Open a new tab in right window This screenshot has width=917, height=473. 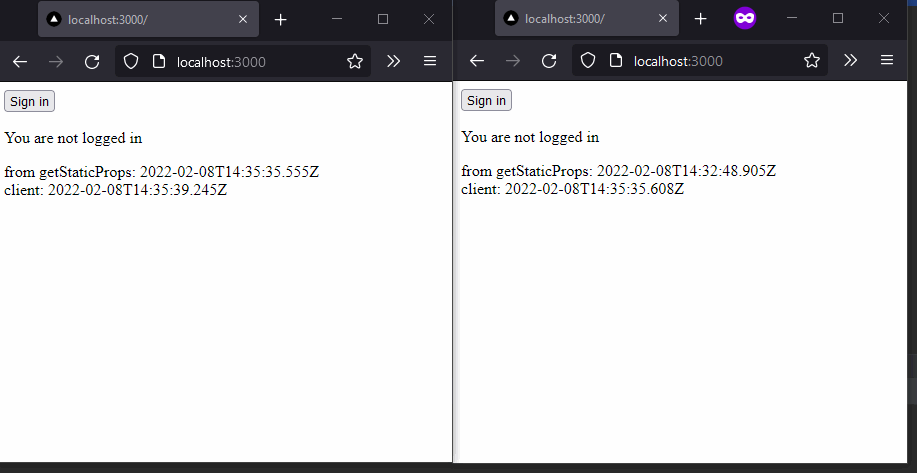(700, 19)
